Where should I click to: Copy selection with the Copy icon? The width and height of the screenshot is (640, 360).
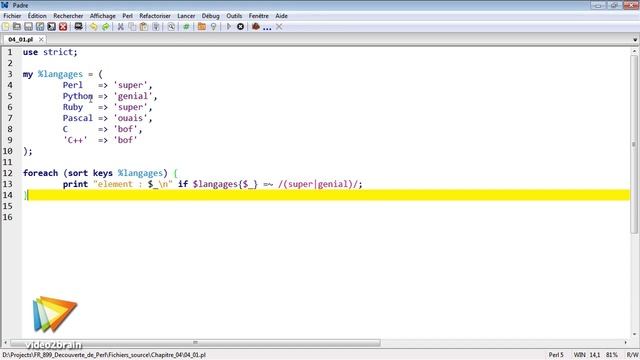coord(132,27)
